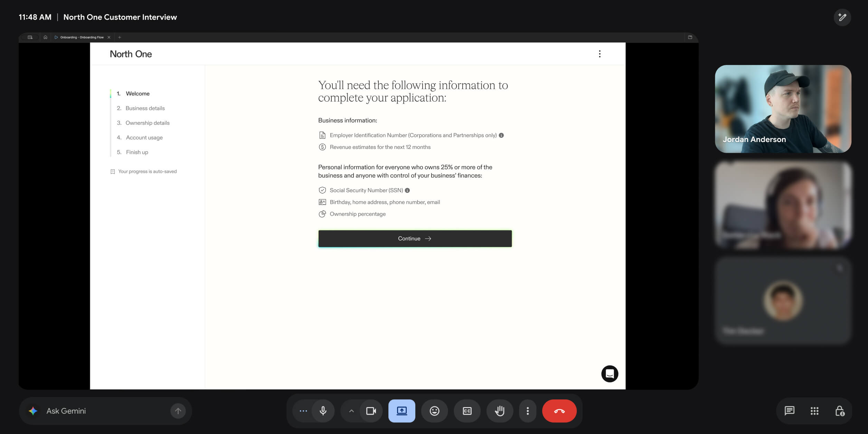Toggle closed captions
Screen dimensions: 868x434
467,411
